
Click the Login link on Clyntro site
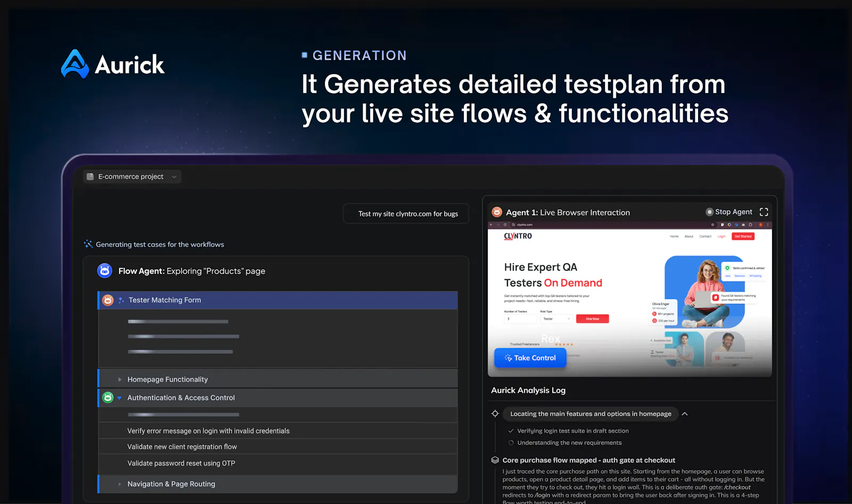722,236
